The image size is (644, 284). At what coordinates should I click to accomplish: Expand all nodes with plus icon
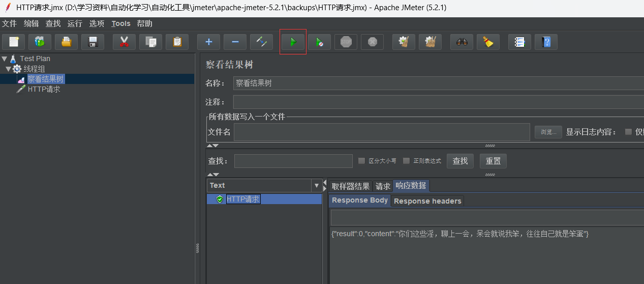(208, 42)
